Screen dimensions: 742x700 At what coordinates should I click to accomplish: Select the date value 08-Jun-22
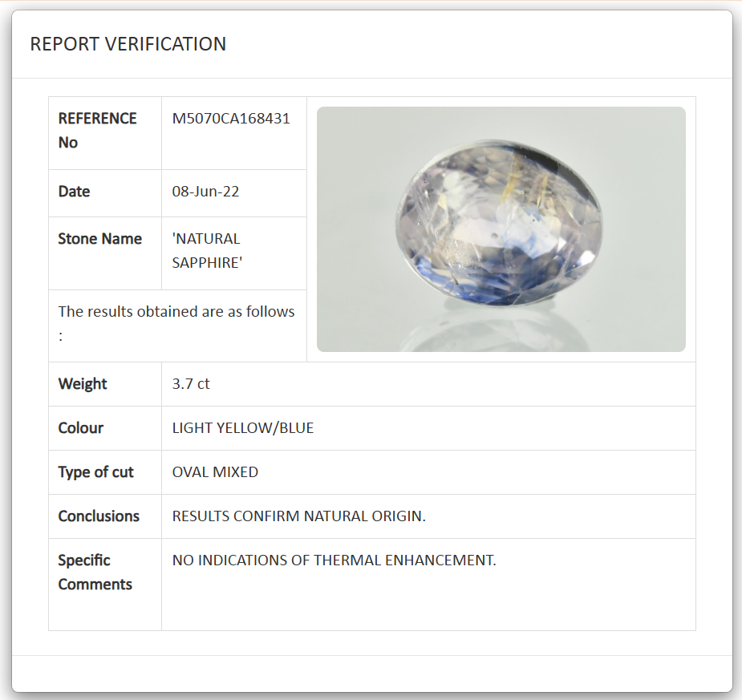[x=203, y=192]
